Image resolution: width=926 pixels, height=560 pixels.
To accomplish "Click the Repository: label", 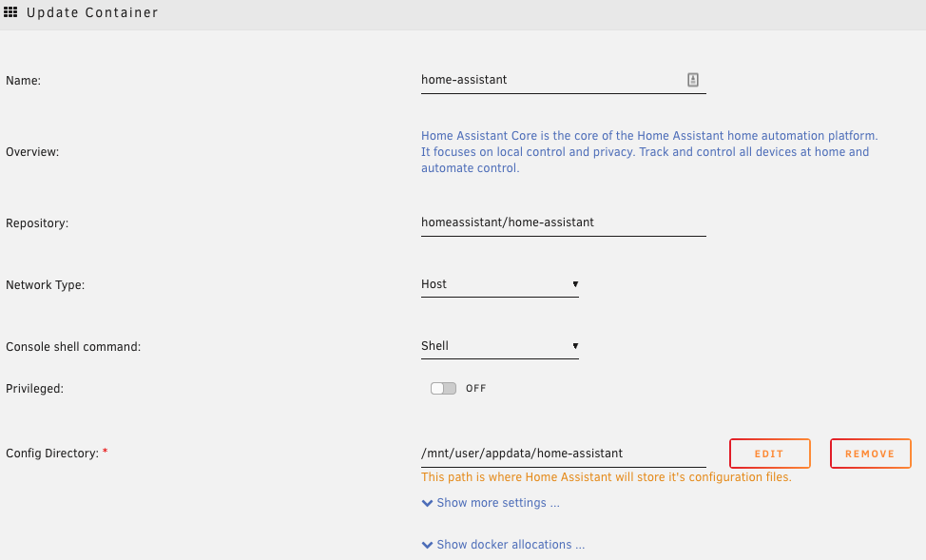I will pyautogui.click(x=37, y=223).
